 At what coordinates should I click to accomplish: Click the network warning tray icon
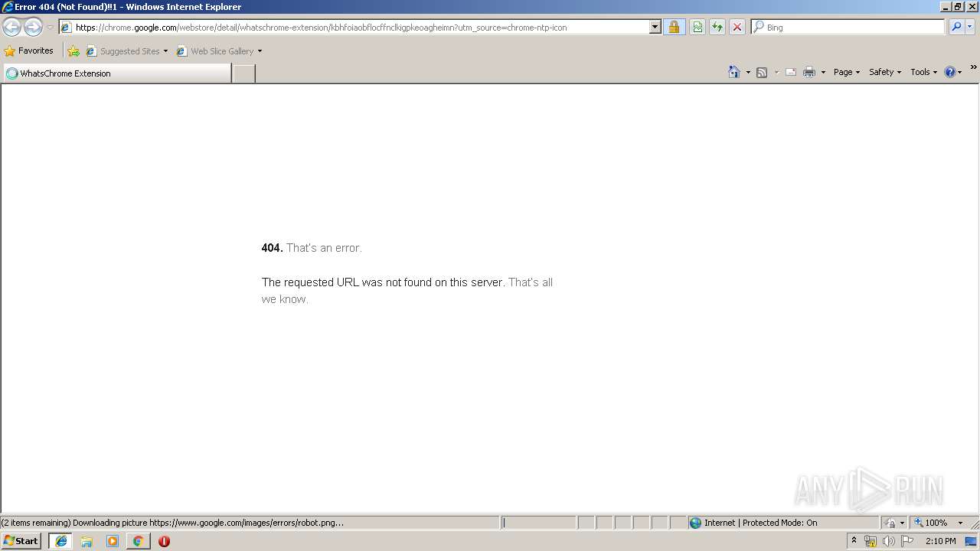[x=871, y=541]
